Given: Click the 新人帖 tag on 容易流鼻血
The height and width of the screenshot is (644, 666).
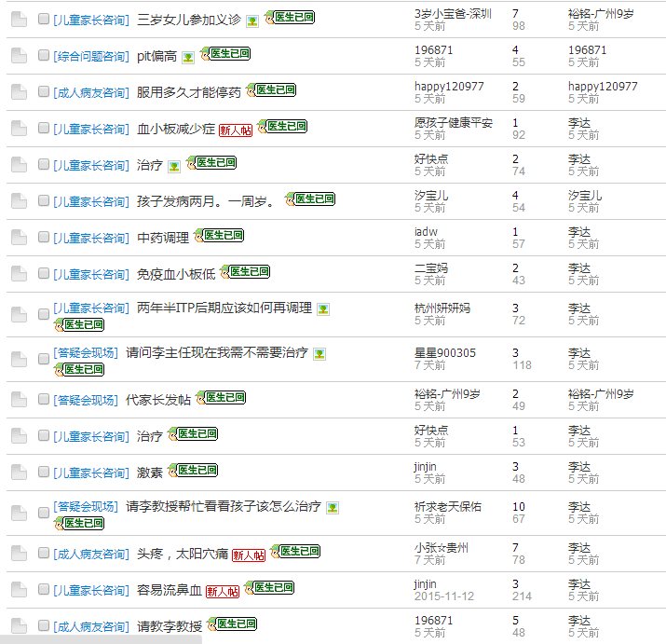Looking at the screenshot, I should [x=223, y=591].
